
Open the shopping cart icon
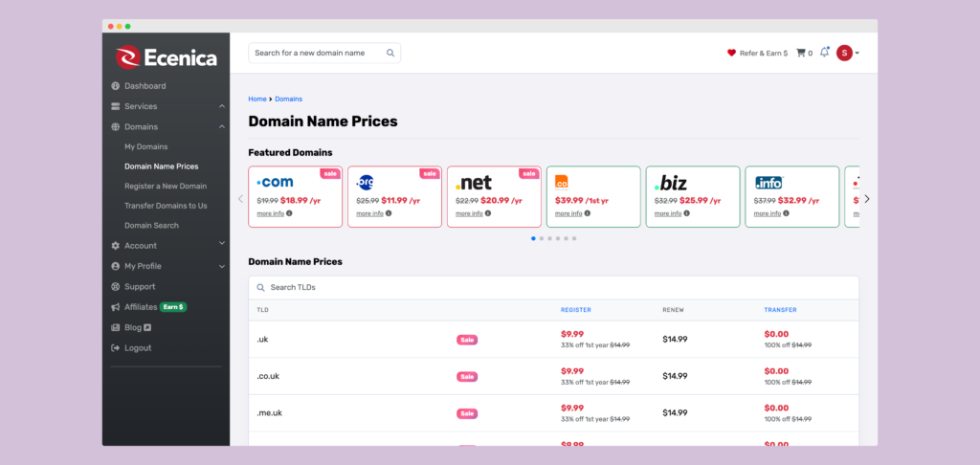(801, 54)
